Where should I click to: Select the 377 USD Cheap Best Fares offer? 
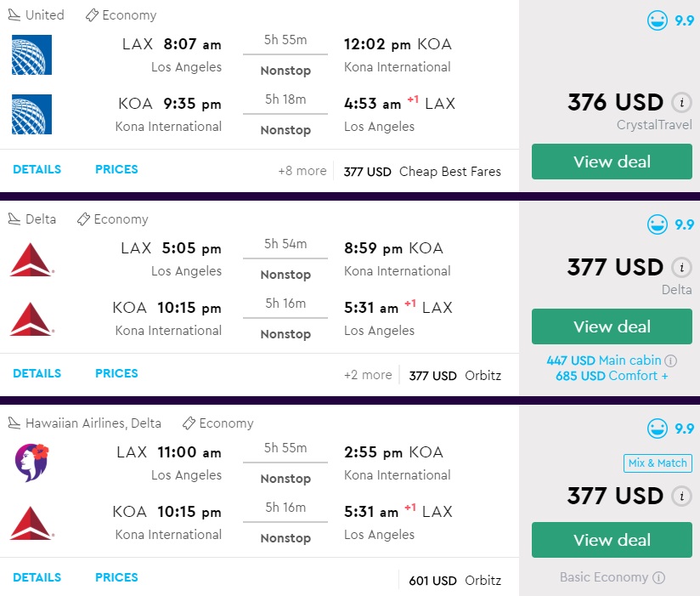coord(422,172)
